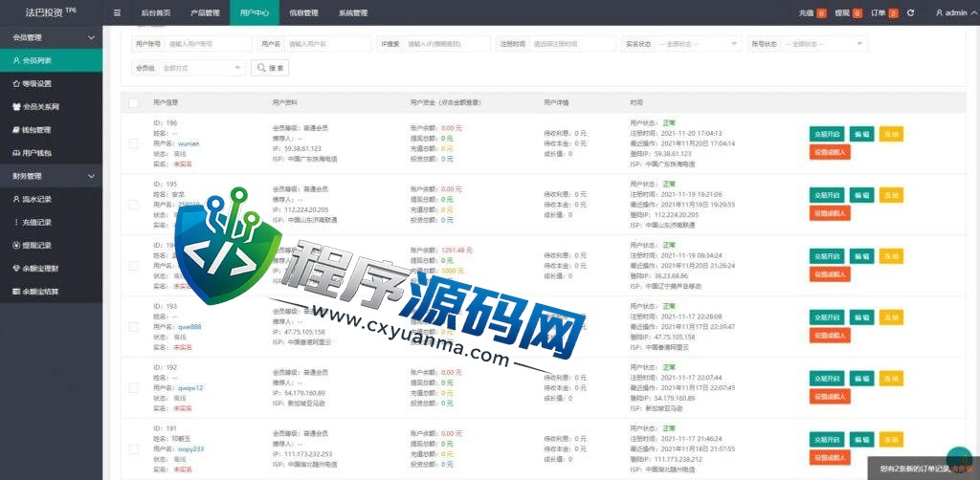Click the round green floating icon at bottom right
Image resolution: width=980 pixels, height=480 pixels.
[959, 458]
